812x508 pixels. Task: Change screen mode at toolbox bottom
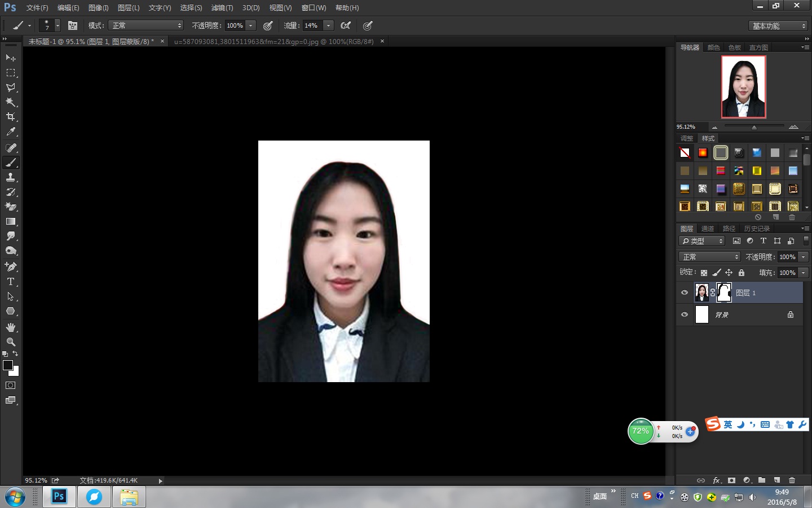pyautogui.click(x=11, y=400)
